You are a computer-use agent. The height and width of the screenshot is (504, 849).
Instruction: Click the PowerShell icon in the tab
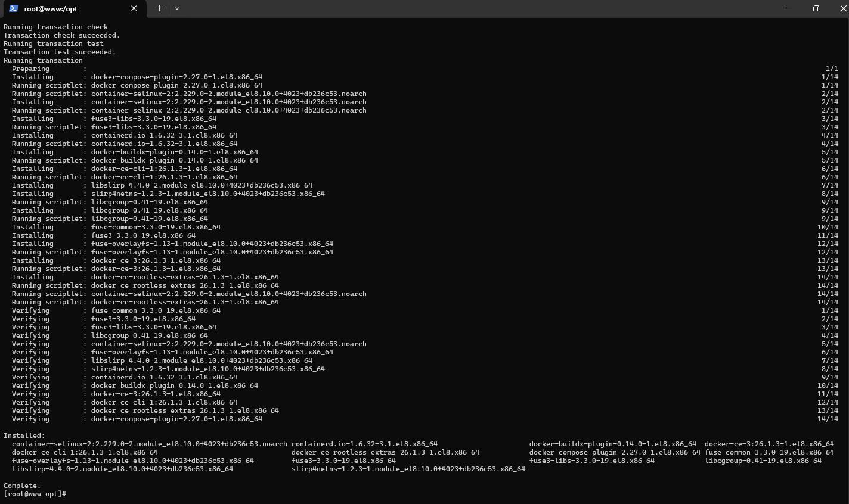(x=14, y=8)
